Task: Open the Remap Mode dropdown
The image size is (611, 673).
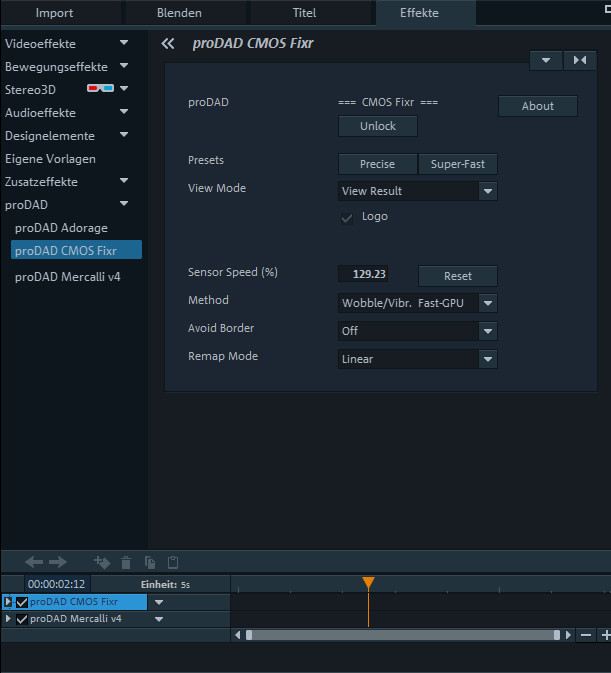Action: [488, 359]
